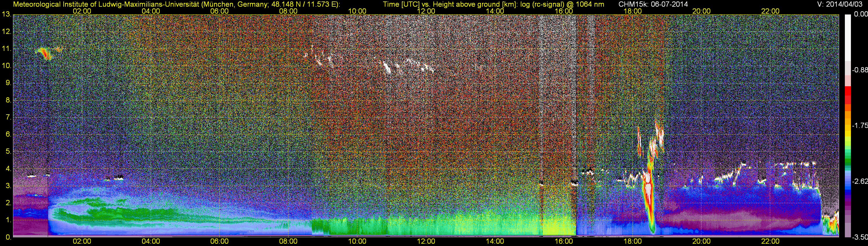Click the color scale value '-0.88'
This screenshot has width=868, height=246.
[860, 70]
